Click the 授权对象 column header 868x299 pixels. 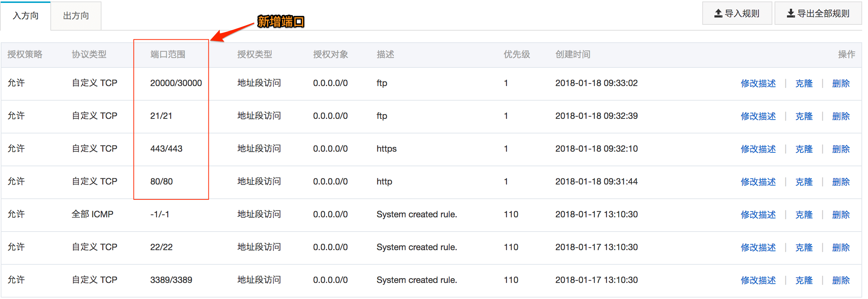(330, 54)
